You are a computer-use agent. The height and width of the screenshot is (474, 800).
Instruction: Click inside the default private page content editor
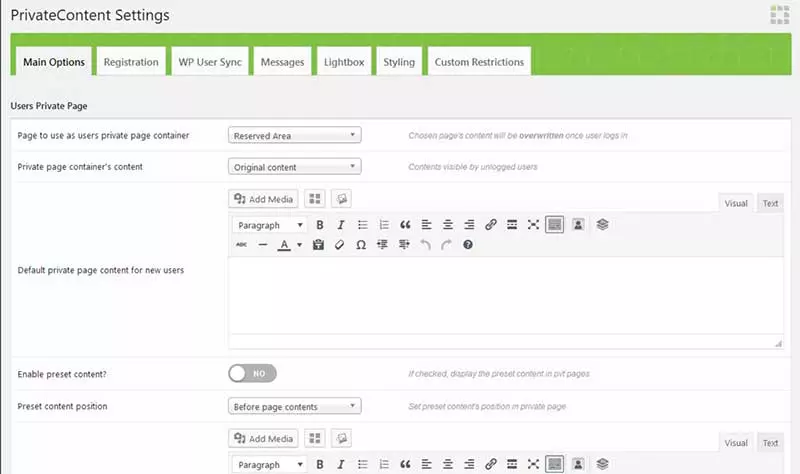point(506,296)
